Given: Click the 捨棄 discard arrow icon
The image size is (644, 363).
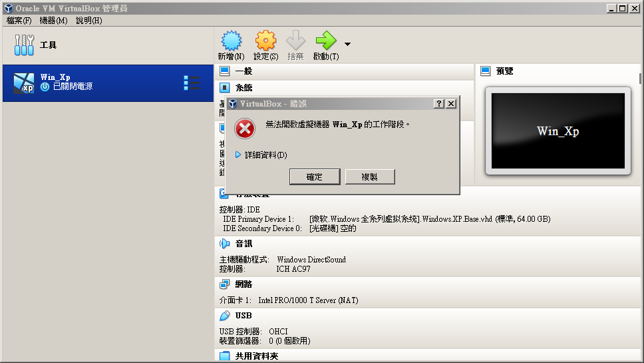Looking at the screenshot, I should [295, 40].
